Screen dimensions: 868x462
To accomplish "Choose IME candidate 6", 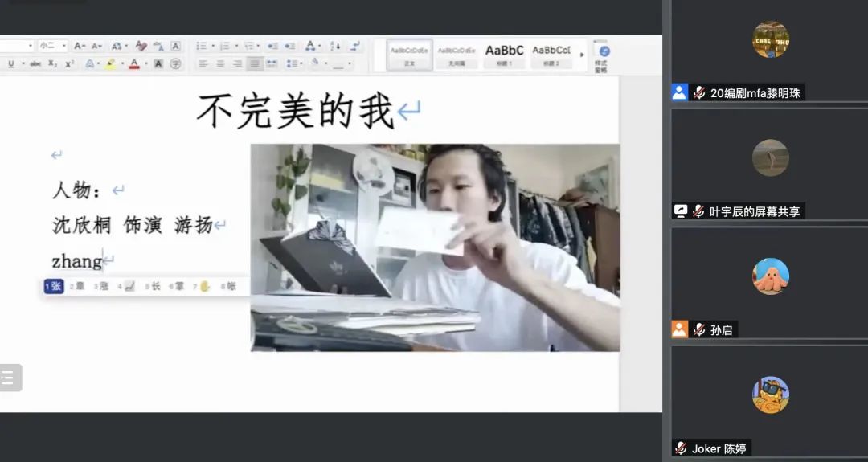I will 177,286.
